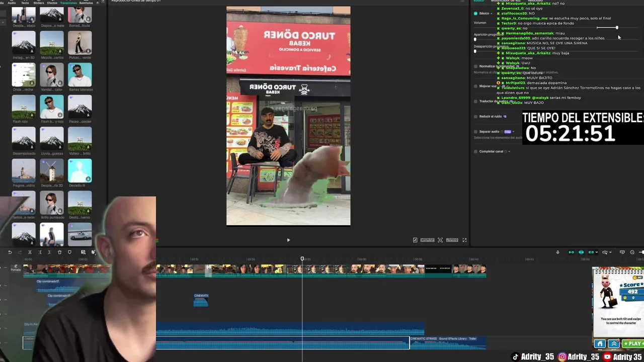The width and height of the screenshot is (644, 362).
Task: Open the Stickers tab
Action: click(39, 3)
